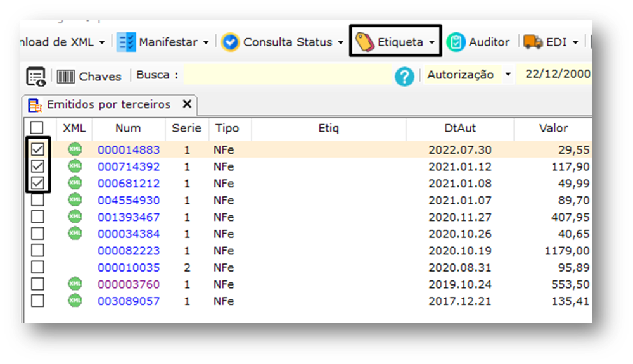Open note number 000010035 link
Screen dimensions: 633x364
coord(129,268)
